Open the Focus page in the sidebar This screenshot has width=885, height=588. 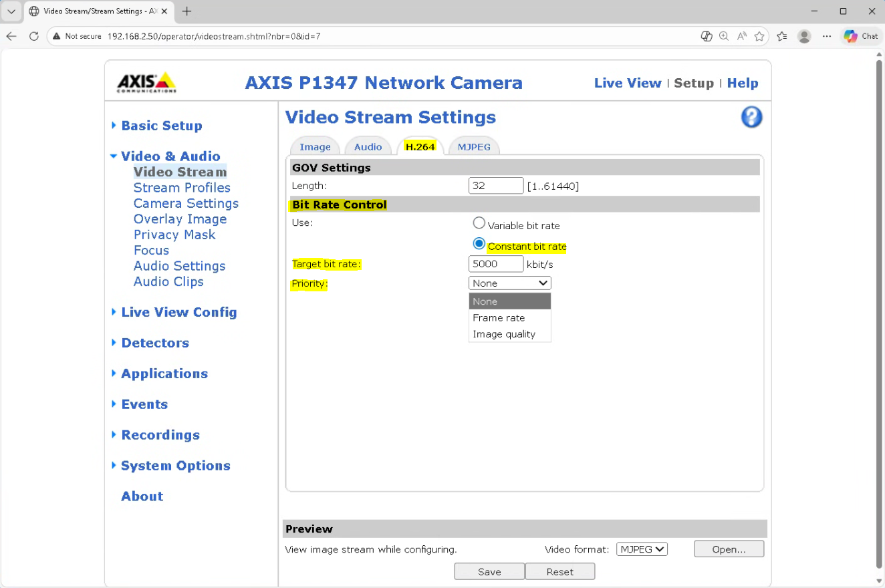point(151,251)
